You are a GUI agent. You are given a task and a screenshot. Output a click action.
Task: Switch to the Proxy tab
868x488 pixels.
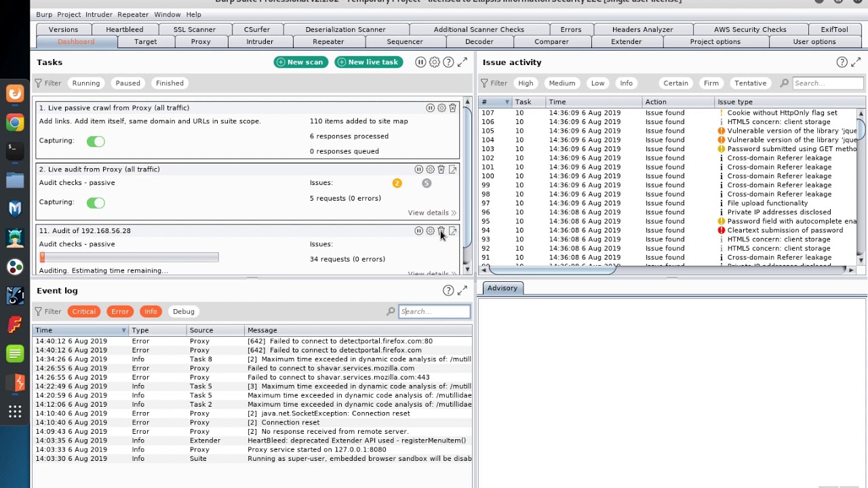201,41
